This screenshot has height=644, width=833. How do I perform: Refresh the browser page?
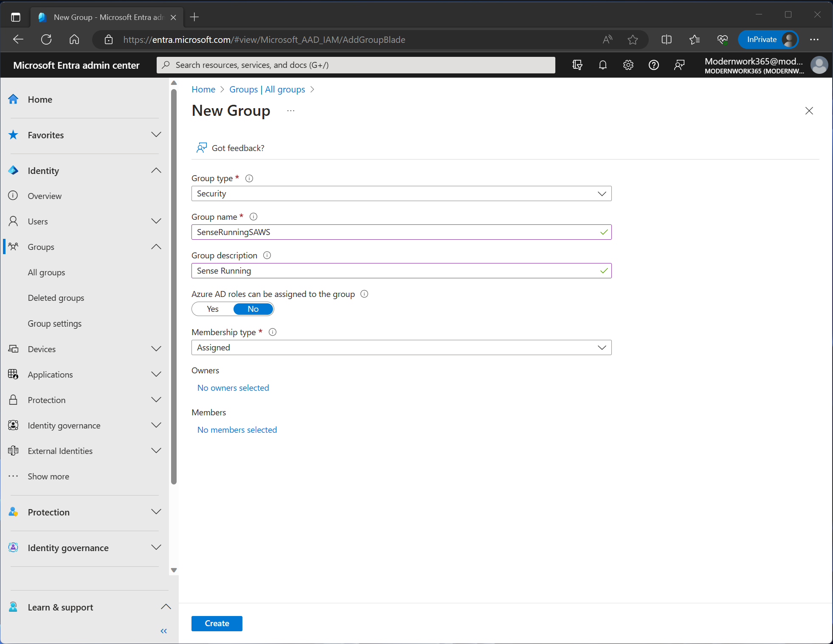(x=46, y=39)
